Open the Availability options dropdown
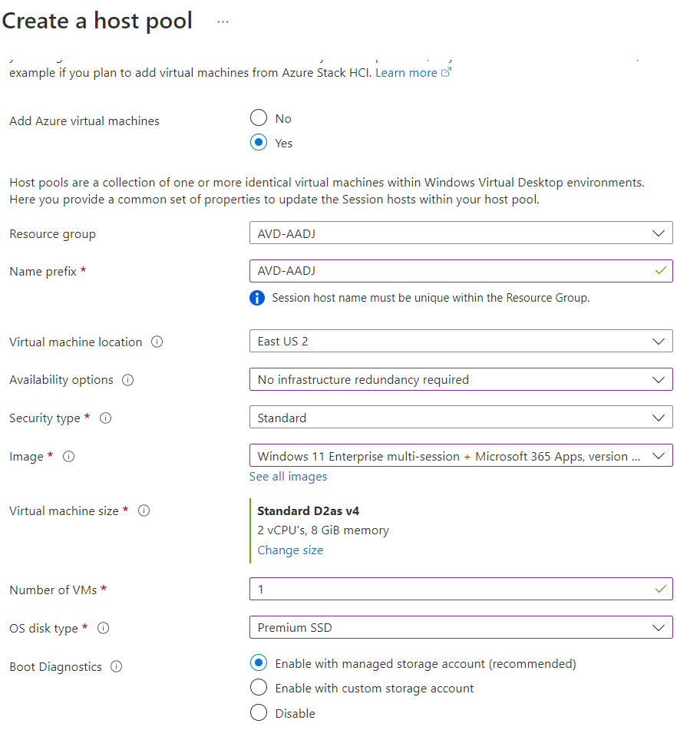Screen dimensions: 700x740 (461, 379)
